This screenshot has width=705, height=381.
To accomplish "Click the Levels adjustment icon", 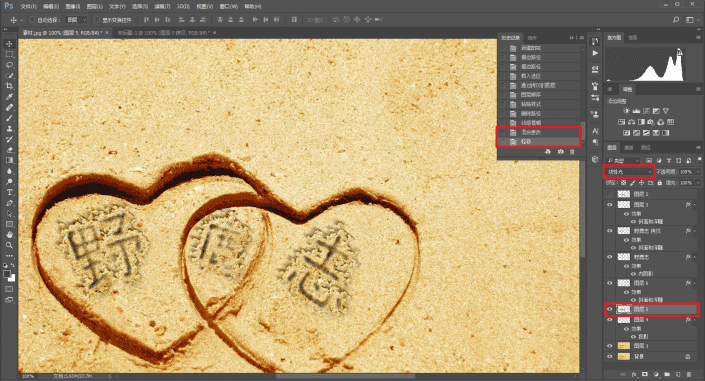I will point(636,111).
